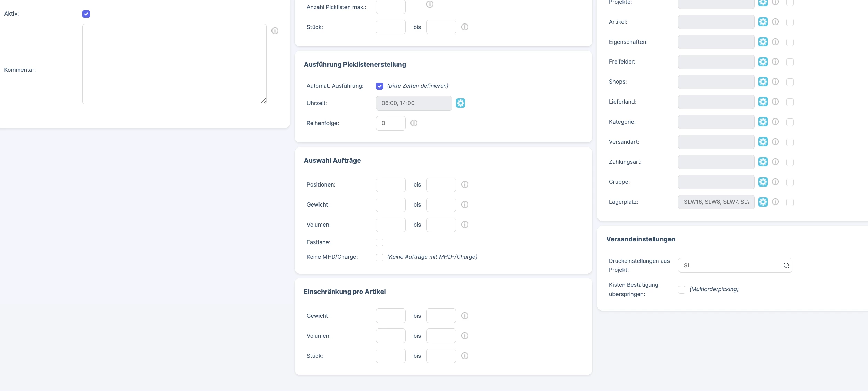Open the gear selector for Versandart

(x=763, y=142)
